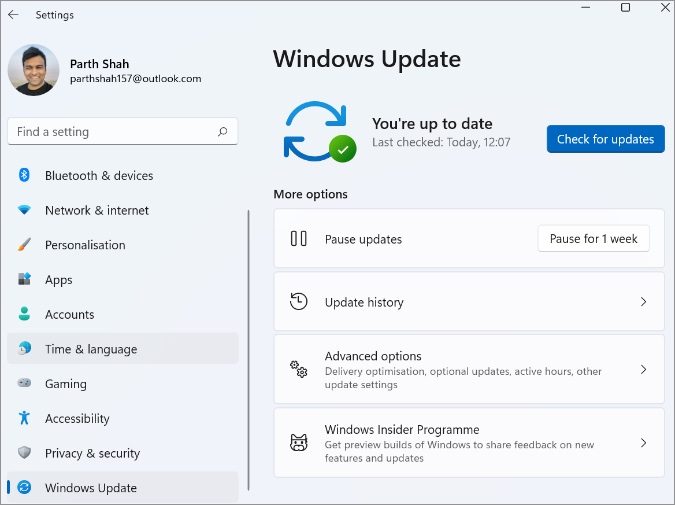Image resolution: width=675 pixels, height=505 pixels.
Task: Click the Windows Insider cat icon
Action: [299, 443]
